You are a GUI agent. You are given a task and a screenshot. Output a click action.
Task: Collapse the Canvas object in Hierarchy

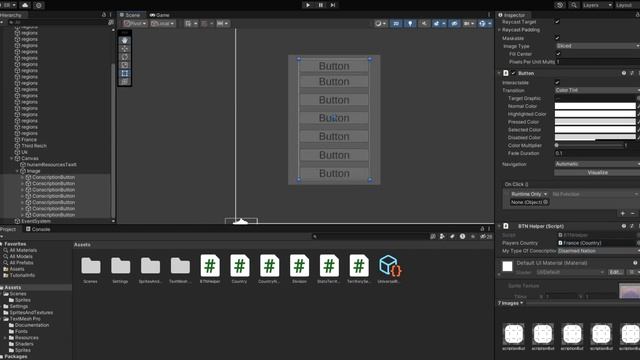[x=12, y=158]
